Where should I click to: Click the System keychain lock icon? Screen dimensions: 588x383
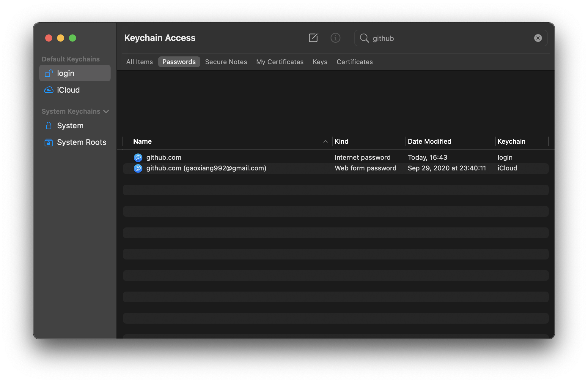[48, 125]
